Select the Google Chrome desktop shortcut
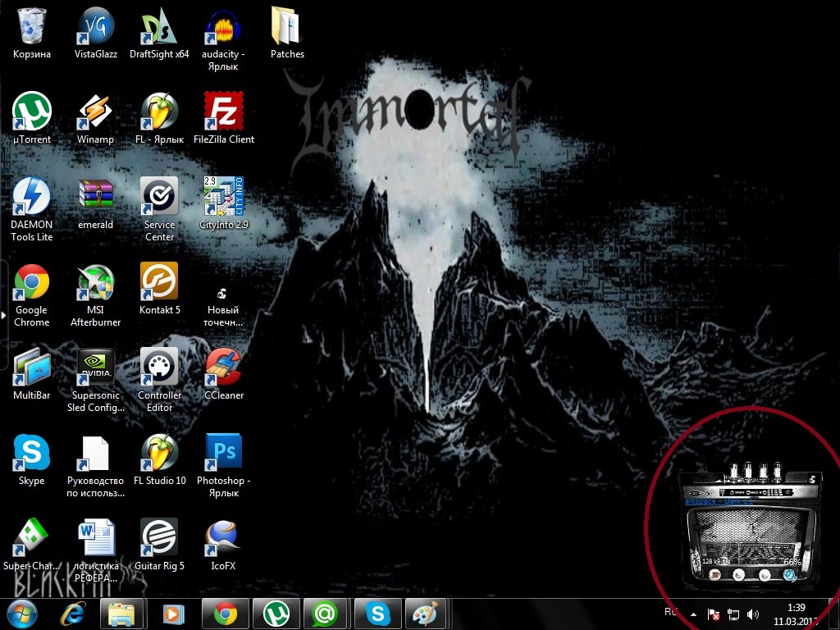 click(32, 295)
